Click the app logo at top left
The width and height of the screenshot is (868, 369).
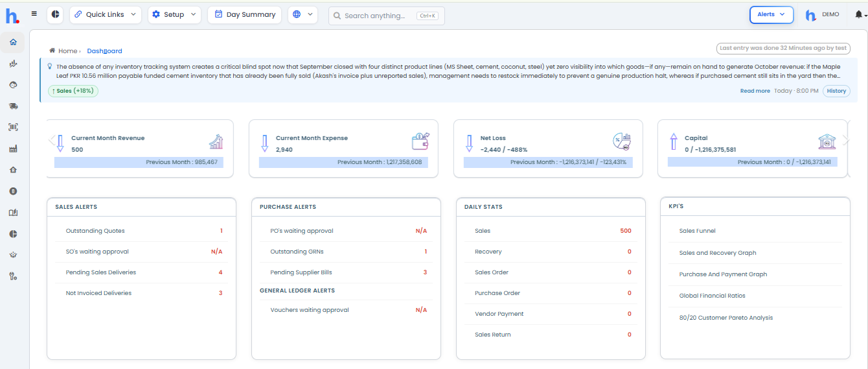click(x=12, y=16)
